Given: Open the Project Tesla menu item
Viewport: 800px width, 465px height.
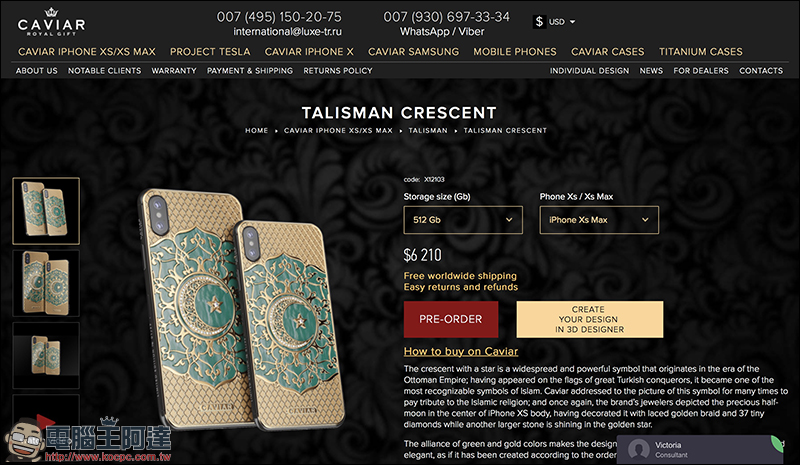Looking at the screenshot, I should point(210,52).
